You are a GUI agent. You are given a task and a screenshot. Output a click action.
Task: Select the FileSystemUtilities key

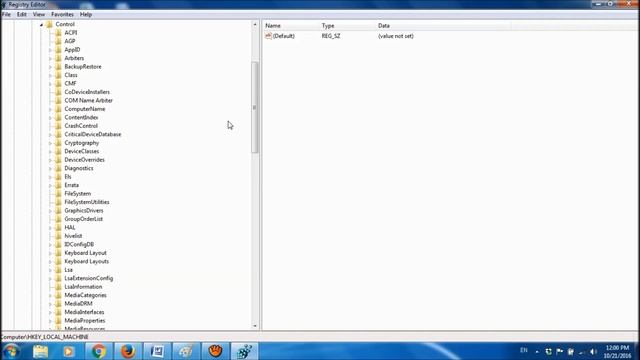click(x=87, y=202)
